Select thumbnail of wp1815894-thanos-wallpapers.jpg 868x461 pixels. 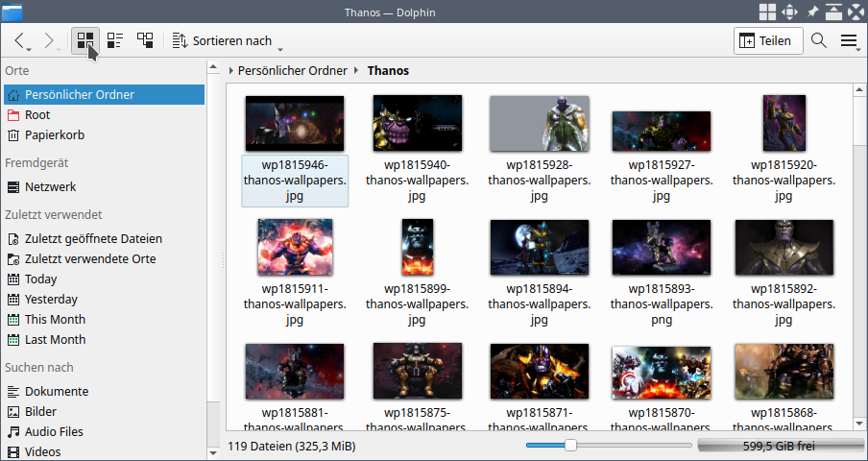(540, 248)
